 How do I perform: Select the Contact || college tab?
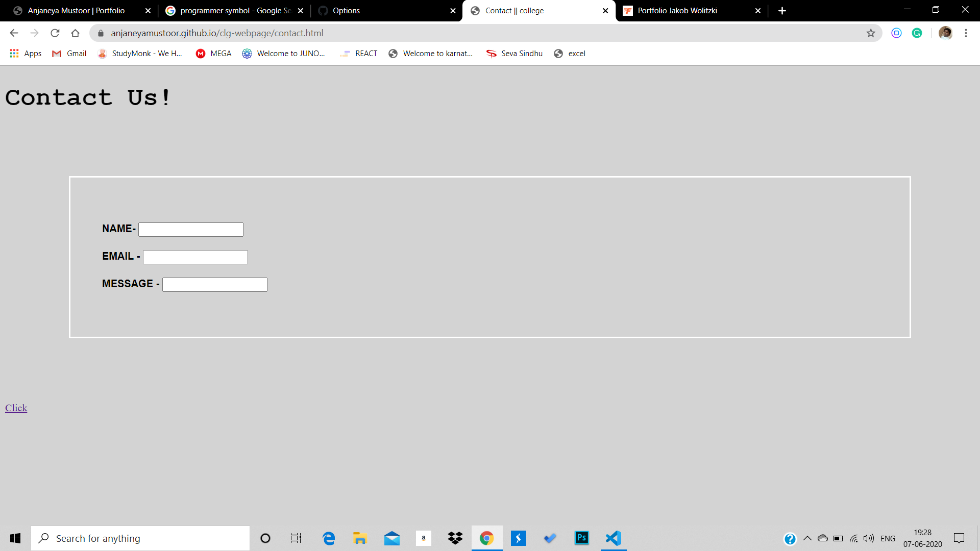coord(539,11)
